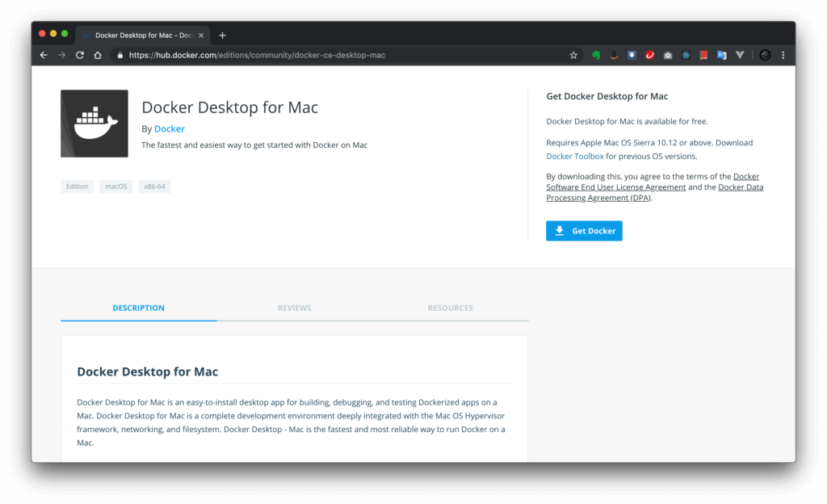The width and height of the screenshot is (827, 504).
Task: Click 'The fastest and easiest way' tagline
Action: [254, 145]
